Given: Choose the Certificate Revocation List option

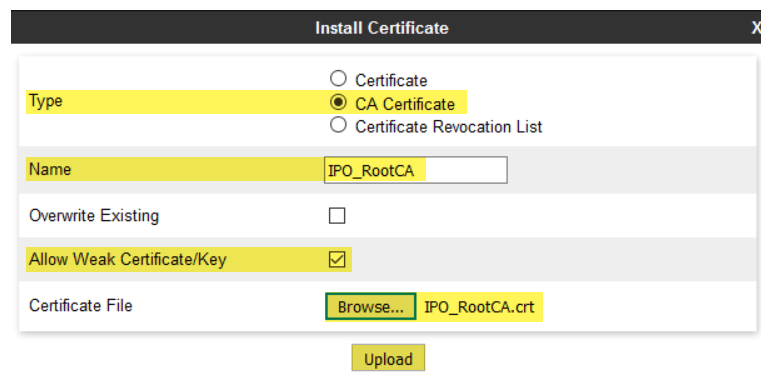Looking at the screenshot, I should 338,126.
